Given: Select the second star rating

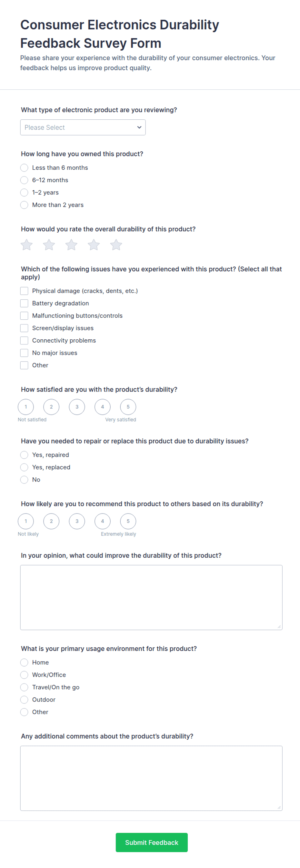Looking at the screenshot, I should tap(49, 245).
